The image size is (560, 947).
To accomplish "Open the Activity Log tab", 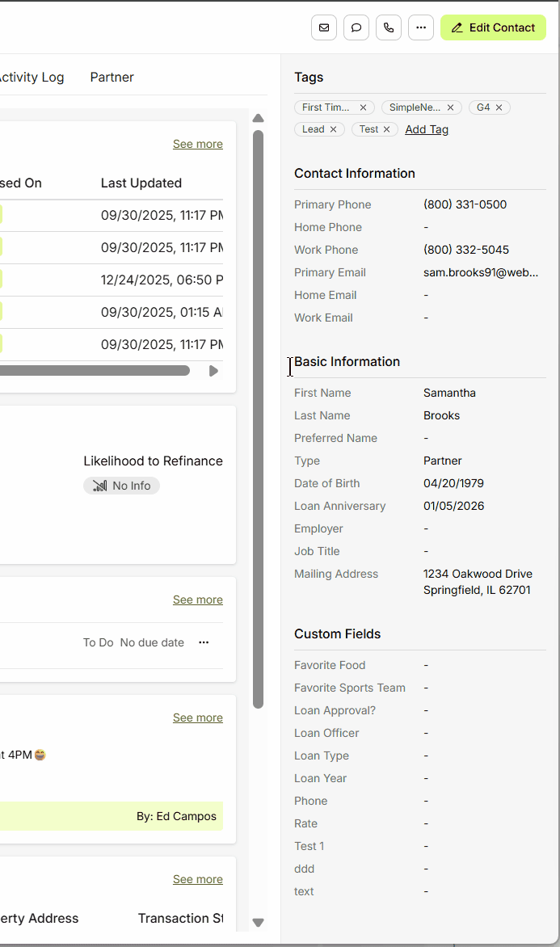I will 31,78.
